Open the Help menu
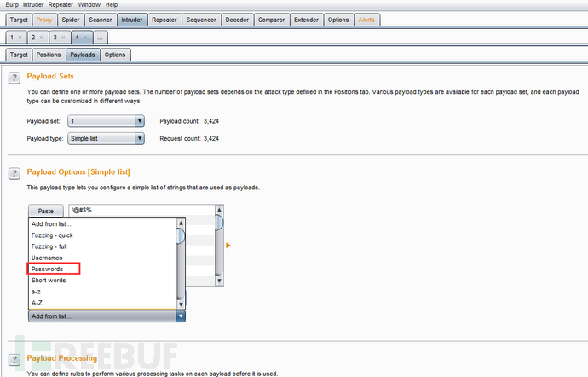 click(x=112, y=4)
